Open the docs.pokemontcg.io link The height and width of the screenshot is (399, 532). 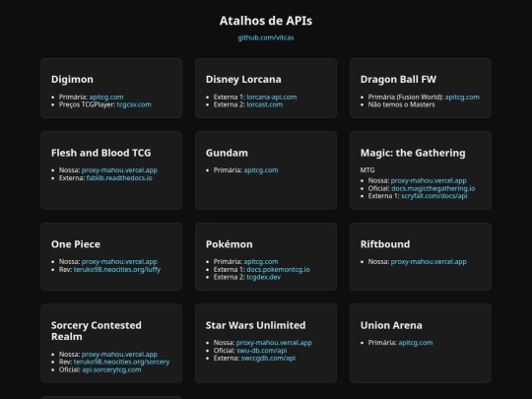coord(278,269)
